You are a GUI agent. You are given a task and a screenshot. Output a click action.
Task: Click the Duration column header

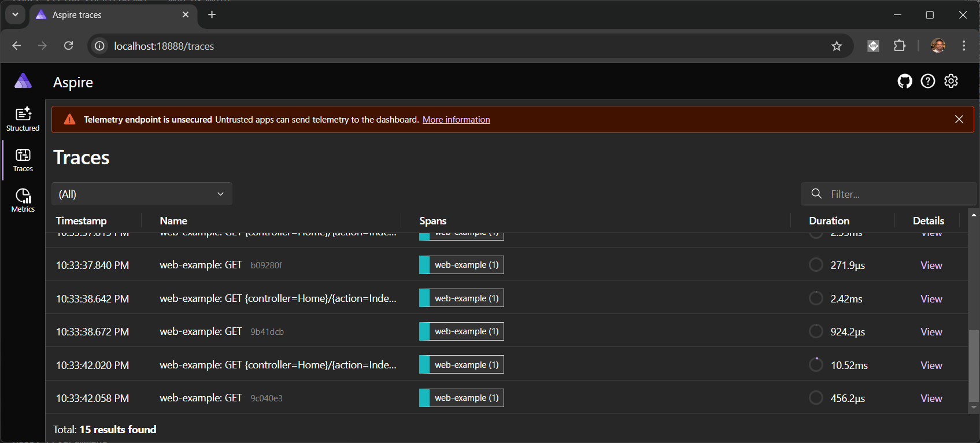pyautogui.click(x=829, y=221)
